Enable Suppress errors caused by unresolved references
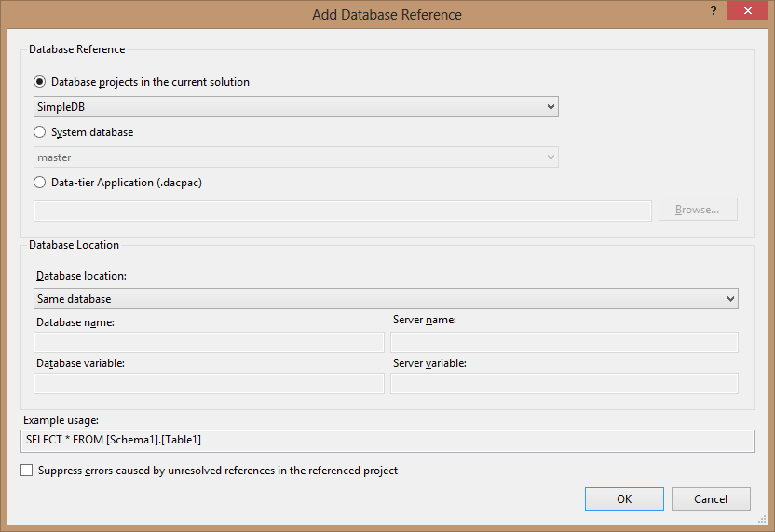Viewport: 775px width, 532px height. tap(27, 470)
